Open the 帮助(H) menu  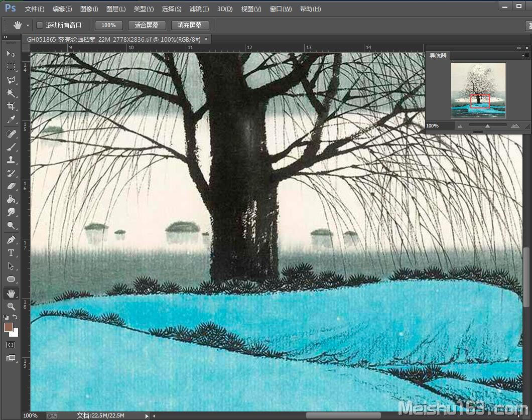(x=310, y=9)
